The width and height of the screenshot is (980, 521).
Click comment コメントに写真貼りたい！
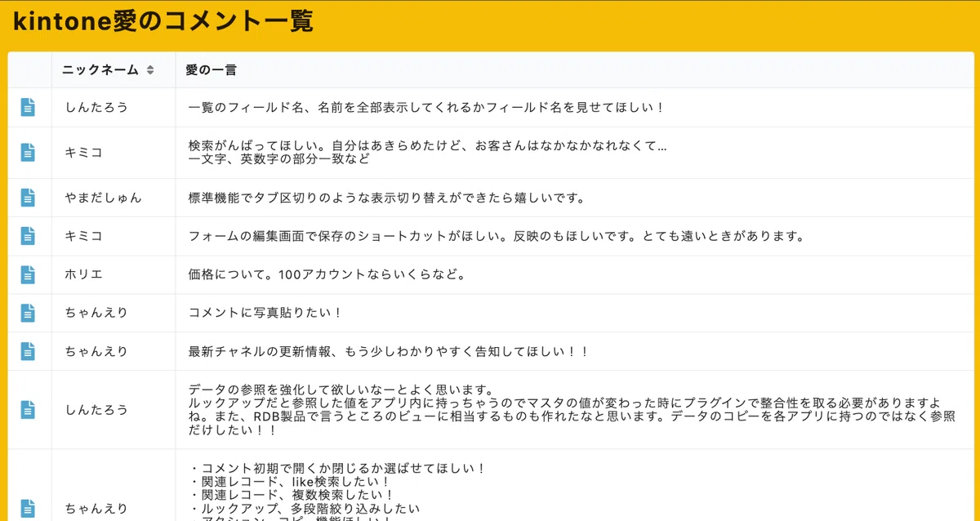coord(265,313)
